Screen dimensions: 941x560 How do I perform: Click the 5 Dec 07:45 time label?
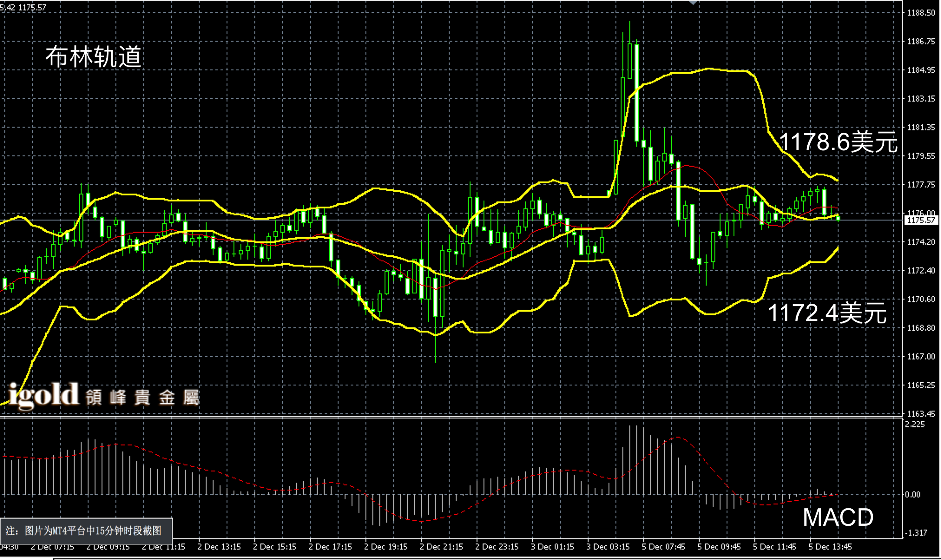tap(663, 547)
